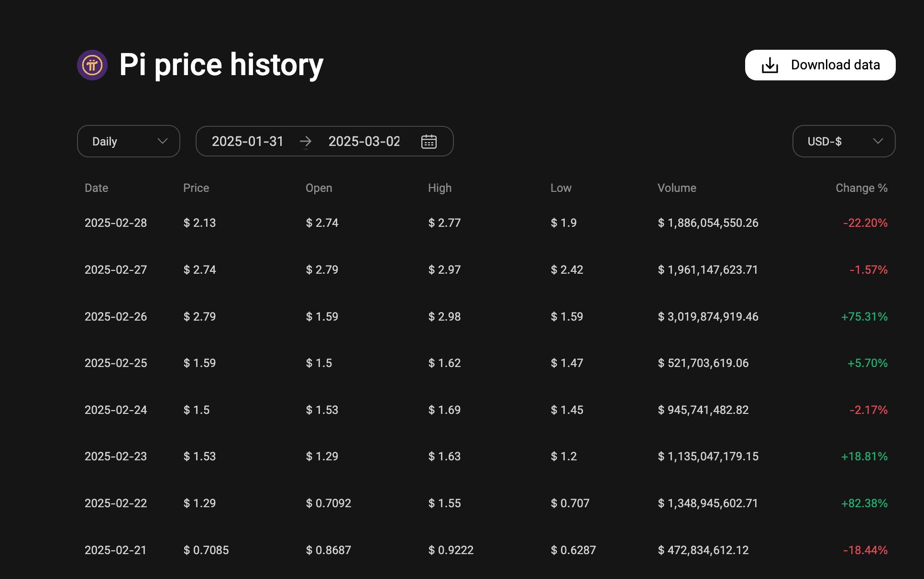Click the Change % column header
924x579 pixels.
861,188
